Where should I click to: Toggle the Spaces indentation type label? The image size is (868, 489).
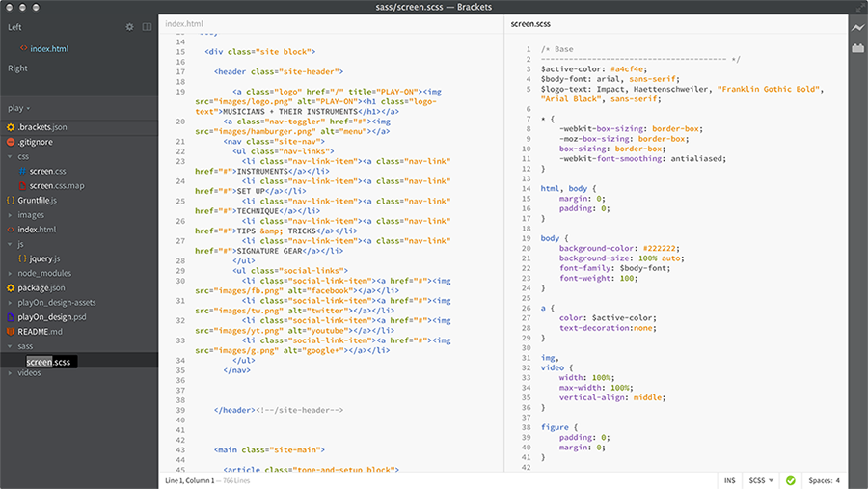click(820, 480)
